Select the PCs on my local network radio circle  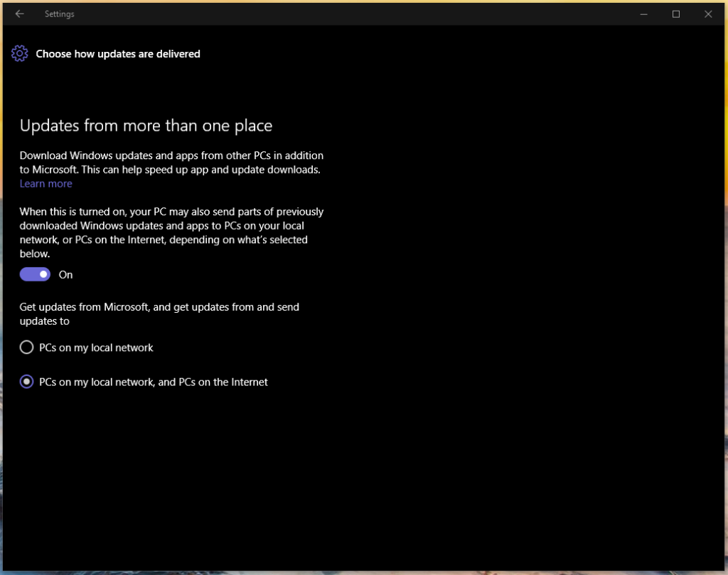[26, 348]
